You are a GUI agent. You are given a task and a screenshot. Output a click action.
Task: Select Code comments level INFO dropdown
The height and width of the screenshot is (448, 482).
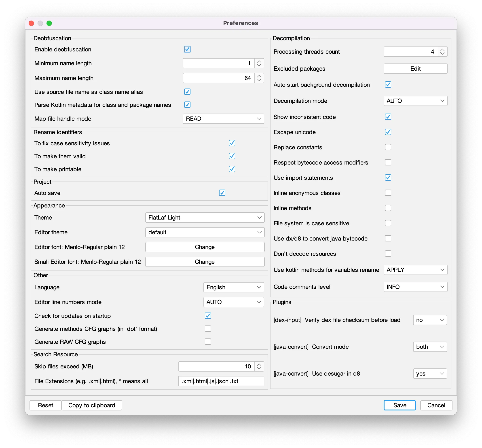[x=415, y=287]
